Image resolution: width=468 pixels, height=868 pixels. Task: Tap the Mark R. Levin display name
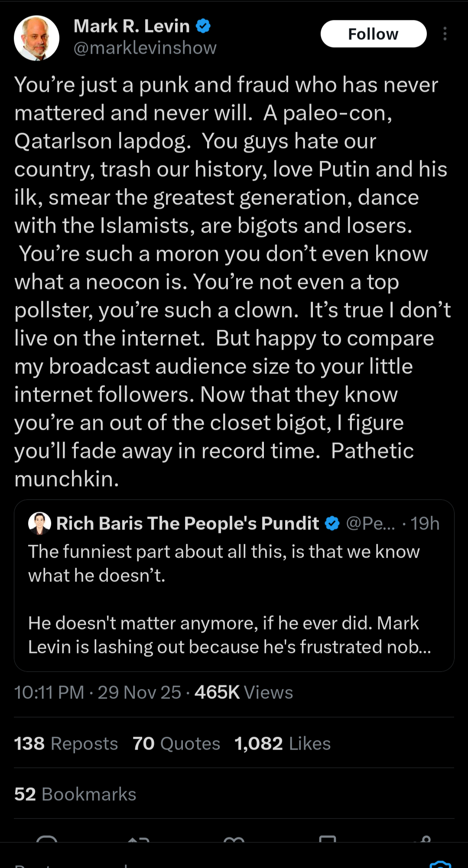[x=132, y=26]
